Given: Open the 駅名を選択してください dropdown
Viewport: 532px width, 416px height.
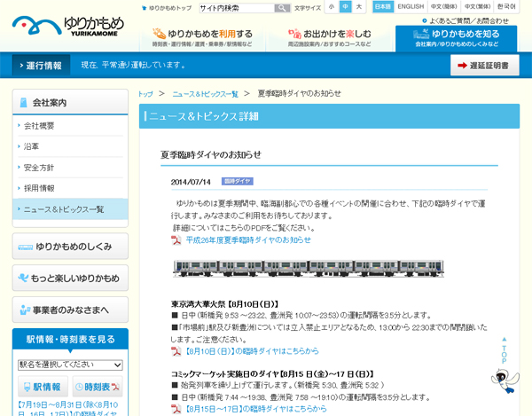Looking at the screenshot, I should point(70,365).
